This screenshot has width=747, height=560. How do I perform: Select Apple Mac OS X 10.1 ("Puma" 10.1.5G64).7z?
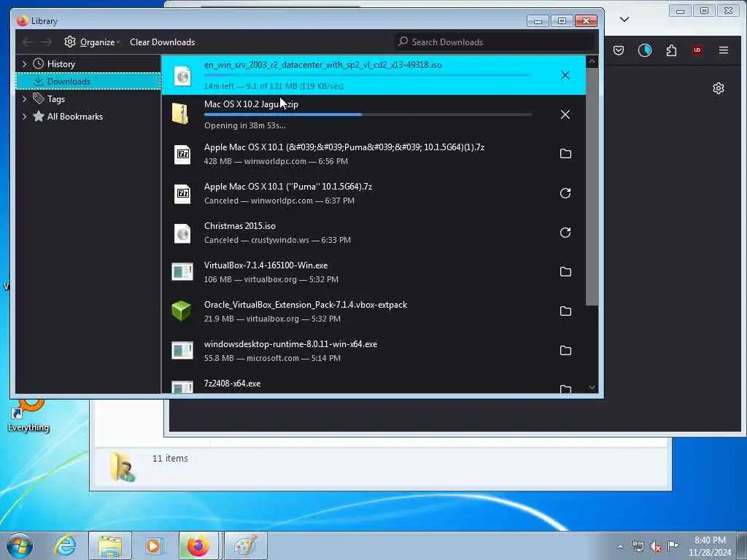click(373, 193)
